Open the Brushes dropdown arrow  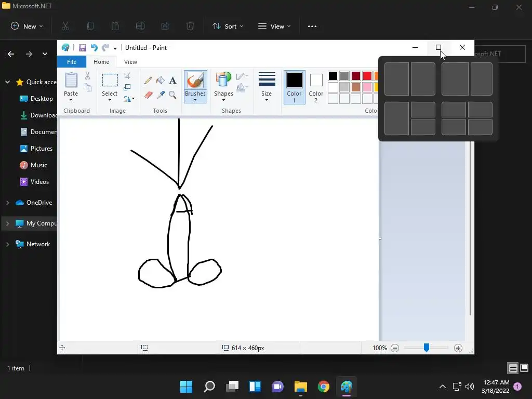195,100
